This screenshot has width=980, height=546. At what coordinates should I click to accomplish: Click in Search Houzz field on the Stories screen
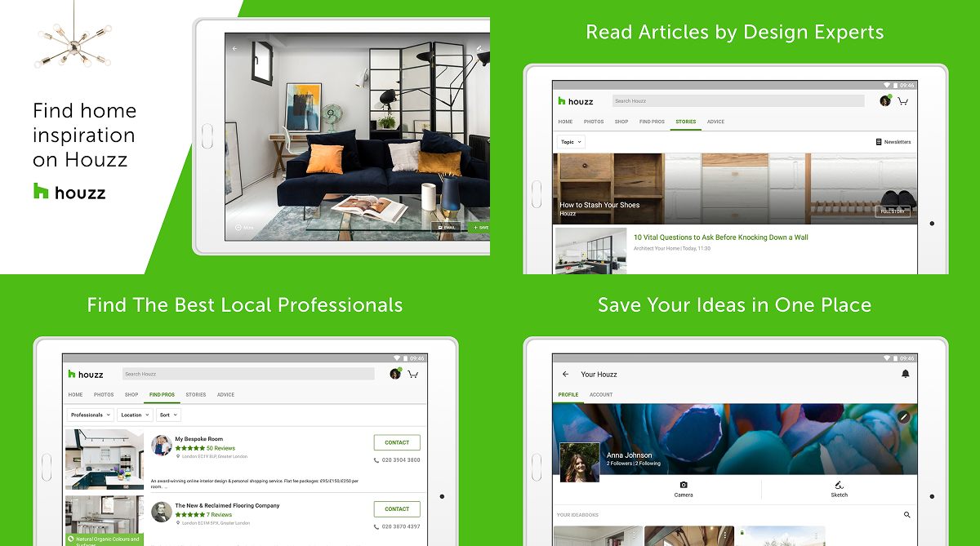(737, 101)
